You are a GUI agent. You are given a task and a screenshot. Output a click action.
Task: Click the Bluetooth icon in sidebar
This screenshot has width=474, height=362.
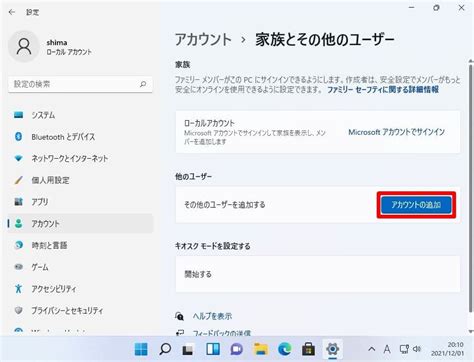(x=19, y=137)
